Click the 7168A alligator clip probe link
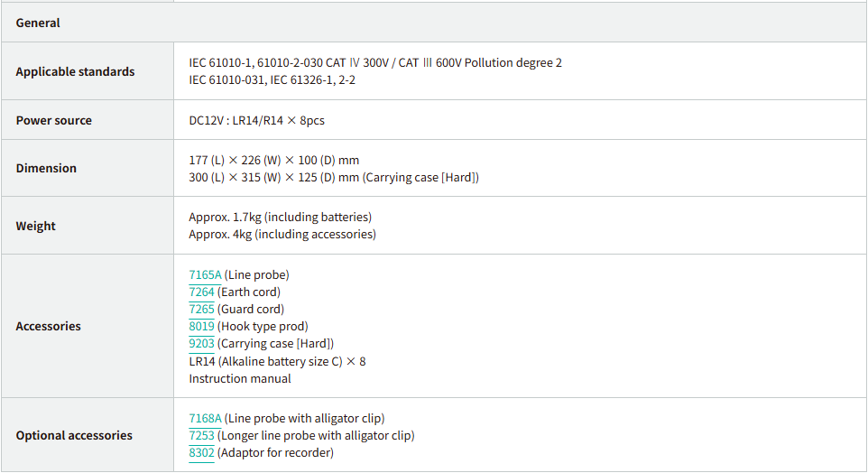868x473 pixels. click(x=205, y=418)
